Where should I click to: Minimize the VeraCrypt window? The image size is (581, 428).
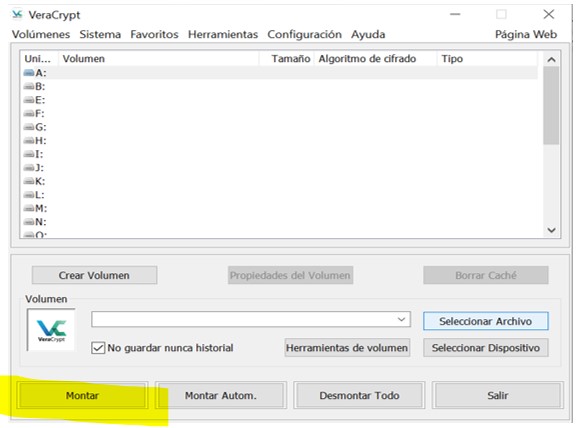(455, 14)
